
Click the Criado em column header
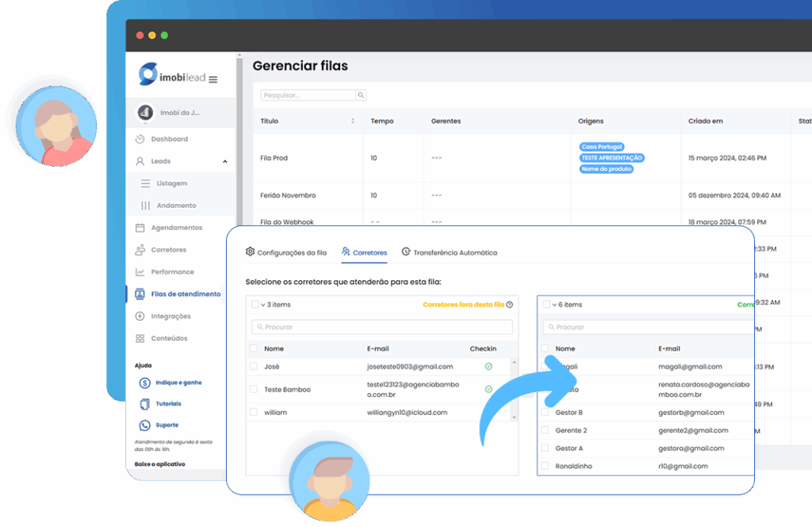point(705,121)
